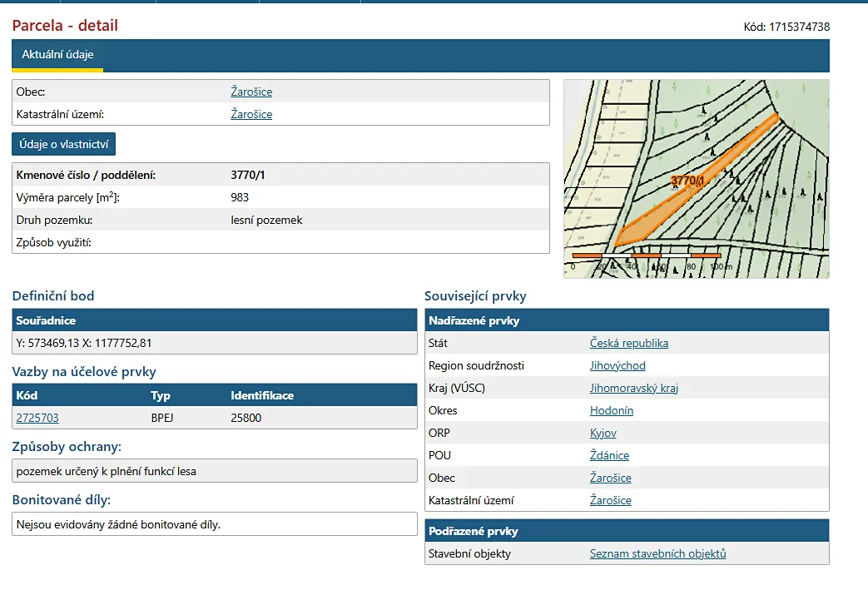Select the parcel code text 'Kód: 1715374738'
The image size is (868, 590).
(786, 27)
